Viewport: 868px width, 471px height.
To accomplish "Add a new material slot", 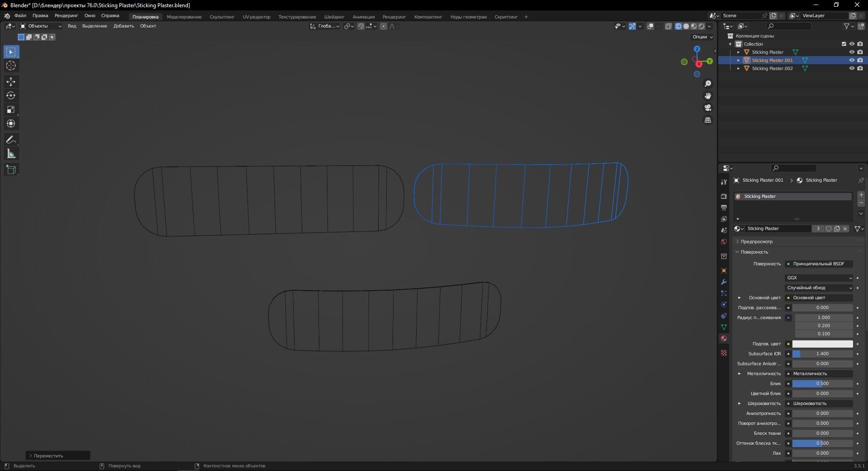I will tap(861, 195).
